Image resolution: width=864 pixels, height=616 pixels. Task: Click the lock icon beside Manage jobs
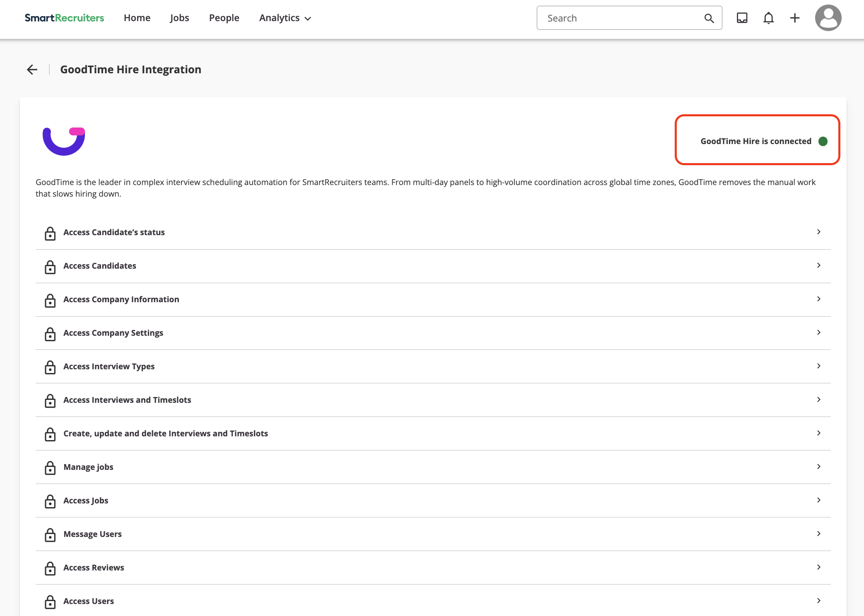(x=50, y=468)
